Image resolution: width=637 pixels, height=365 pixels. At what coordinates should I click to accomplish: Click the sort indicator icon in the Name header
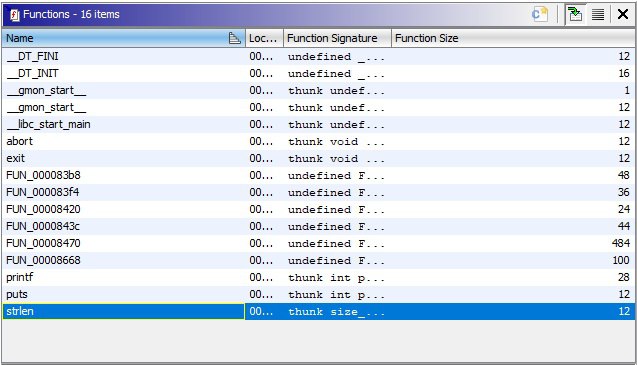click(234, 38)
